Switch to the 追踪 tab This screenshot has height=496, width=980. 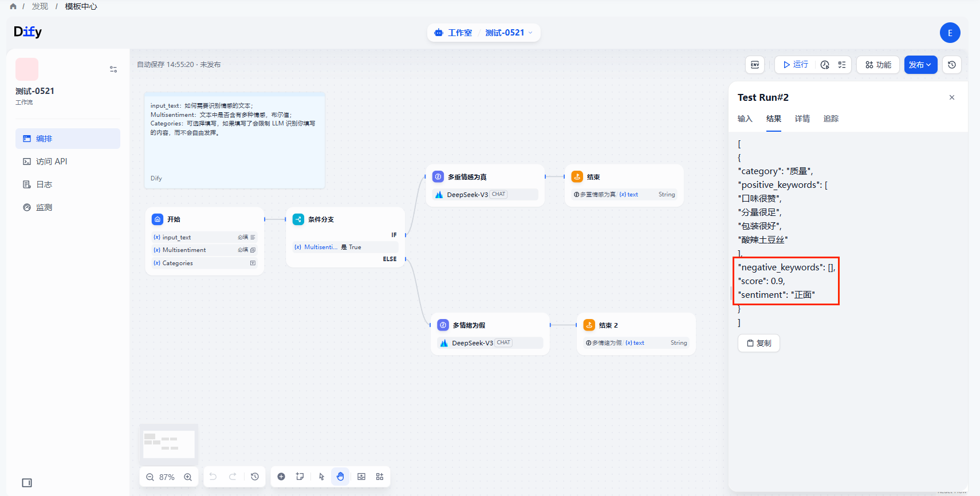[x=831, y=119]
